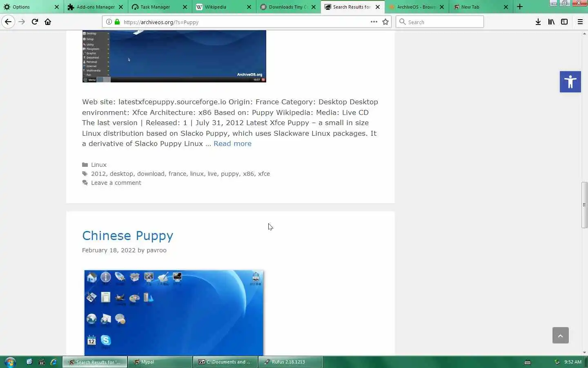Open the france tag link
The width and height of the screenshot is (588, 368).
(x=177, y=174)
